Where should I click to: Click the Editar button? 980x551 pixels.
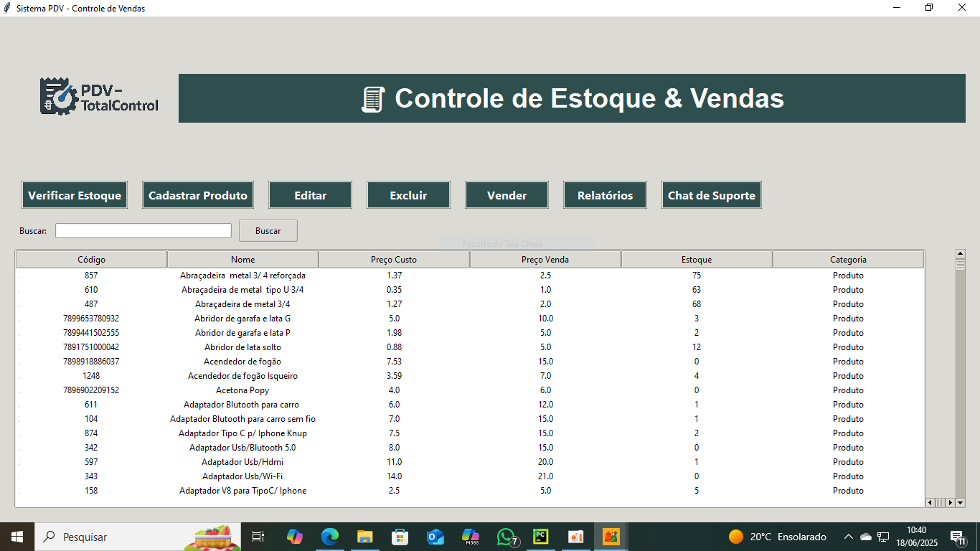click(x=310, y=195)
